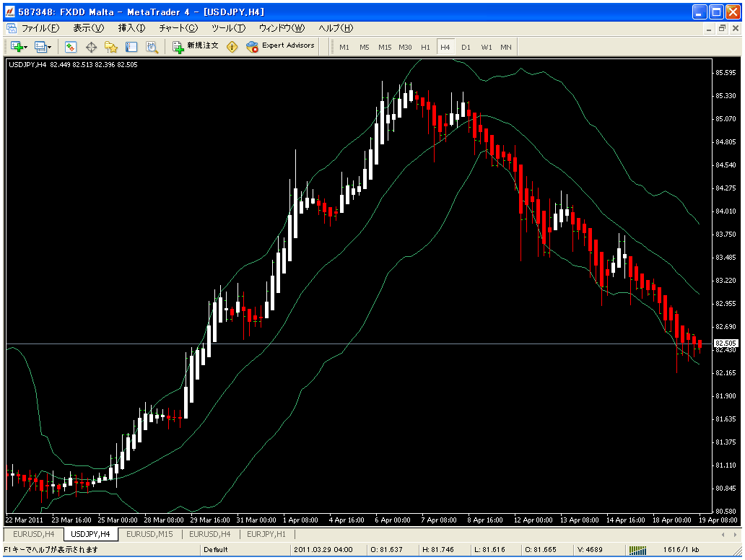Open the Data Window crosshair icon
This screenshot has height=560, width=745.
[x=91, y=47]
